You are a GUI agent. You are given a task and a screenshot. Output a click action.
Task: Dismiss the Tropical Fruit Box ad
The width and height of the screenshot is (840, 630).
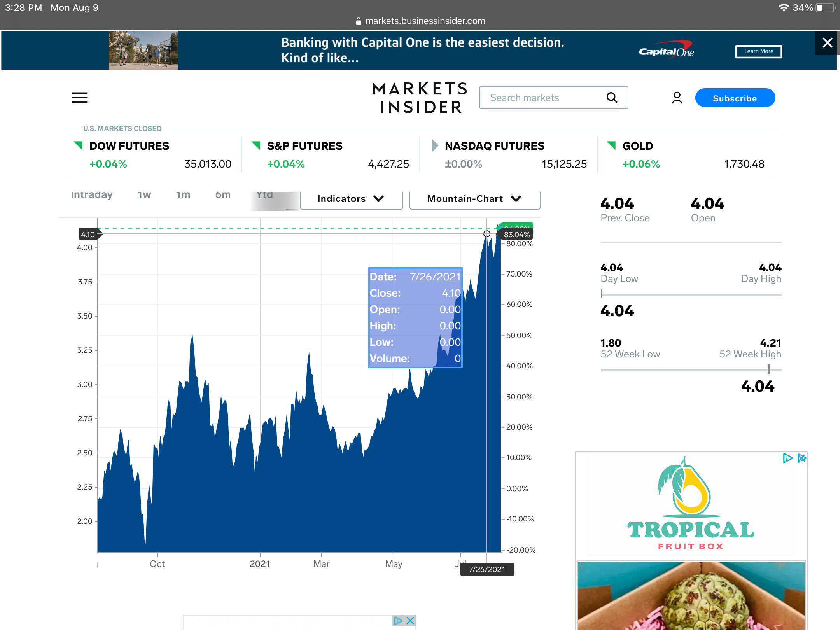click(x=802, y=458)
